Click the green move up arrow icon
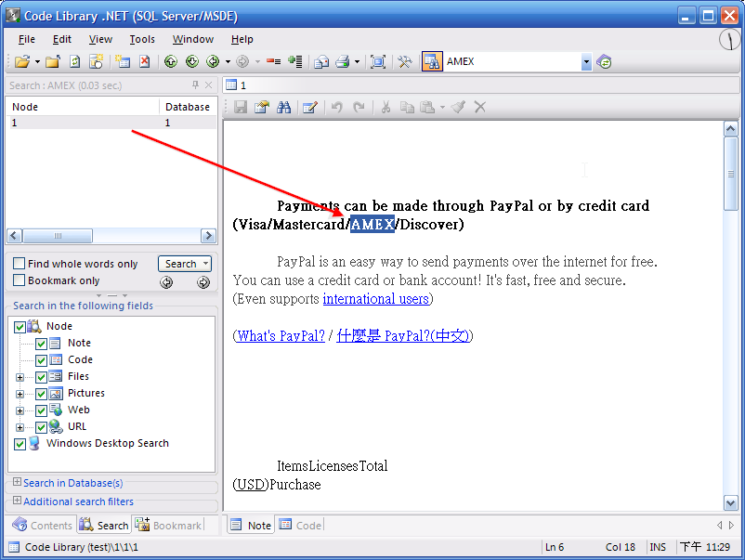 171,61
